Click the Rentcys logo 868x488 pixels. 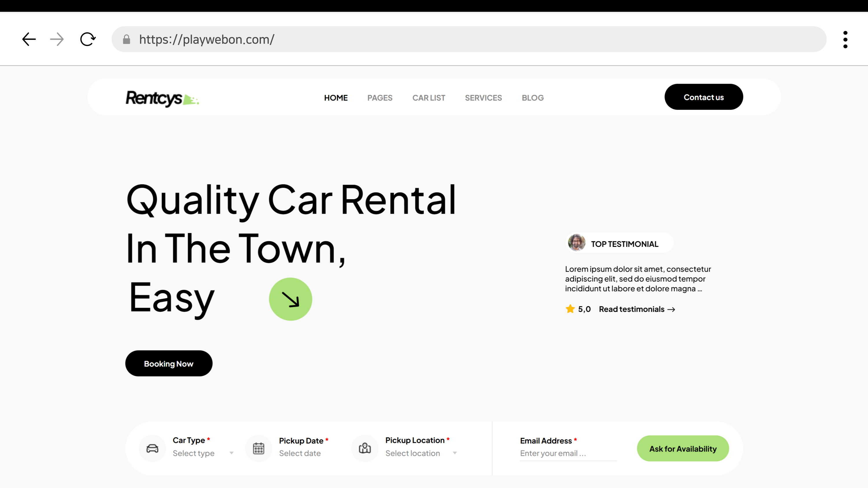pyautogui.click(x=162, y=98)
